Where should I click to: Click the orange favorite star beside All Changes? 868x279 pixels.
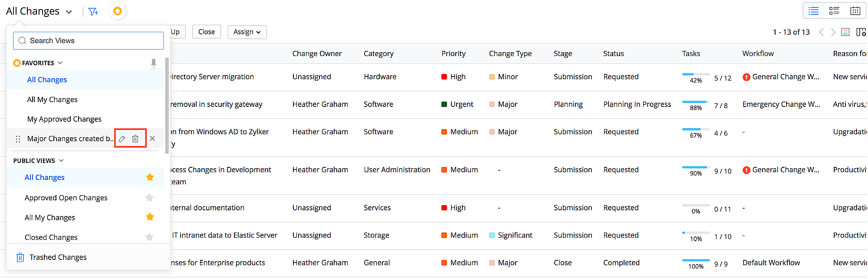(x=150, y=177)
